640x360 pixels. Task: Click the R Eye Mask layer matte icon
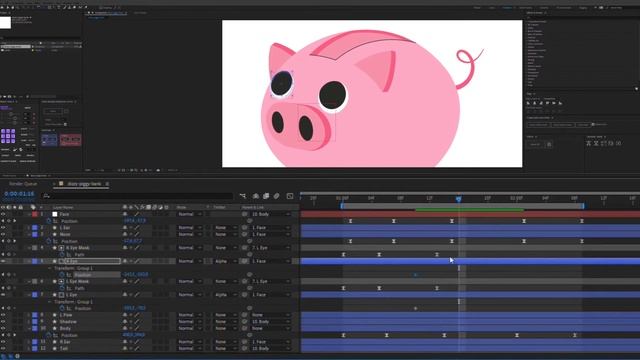pos(61,248)
